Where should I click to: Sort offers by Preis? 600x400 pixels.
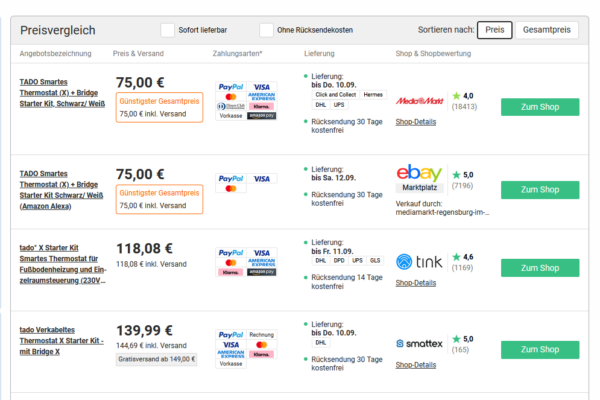(494, 30)
